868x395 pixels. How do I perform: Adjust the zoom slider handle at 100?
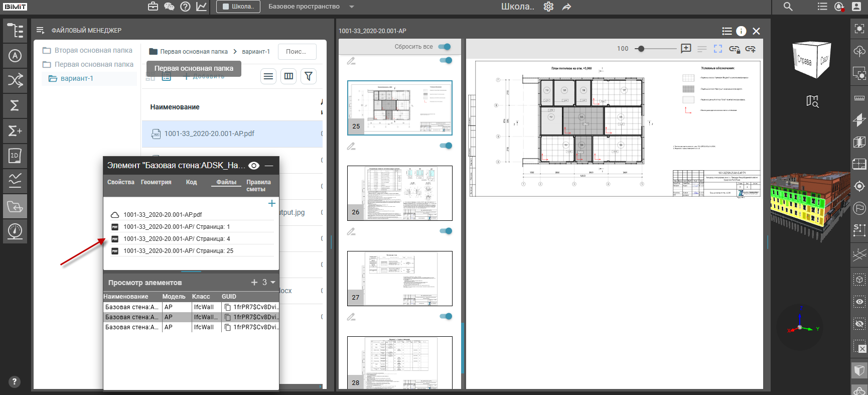pos(641,49)
